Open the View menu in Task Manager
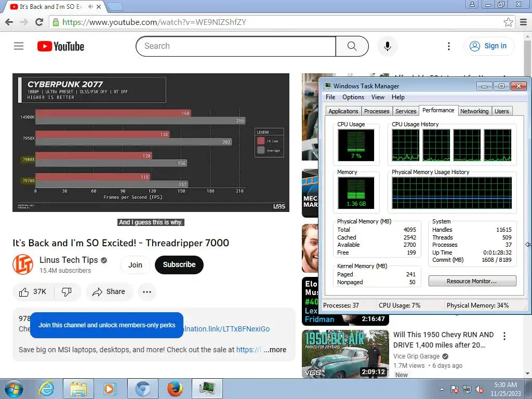Viewport: 532px width, 399px height. (x=378, y=97)
